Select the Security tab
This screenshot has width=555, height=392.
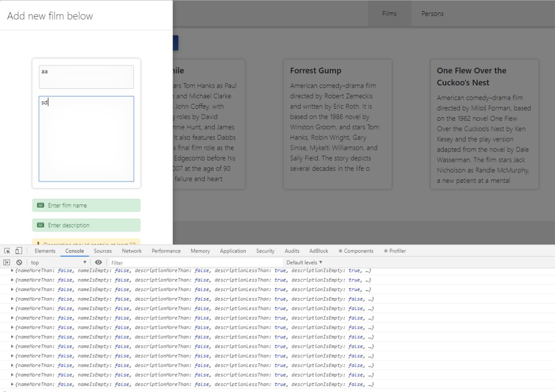coord(265,251)
